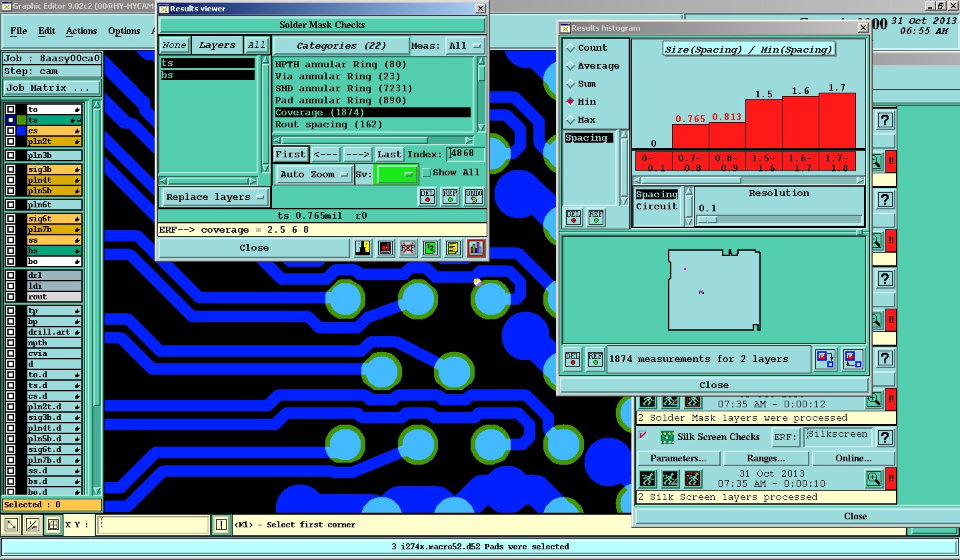Open the Categories (22) header
960x560 pixels.
pyautogui.click(x=341, y=46)
